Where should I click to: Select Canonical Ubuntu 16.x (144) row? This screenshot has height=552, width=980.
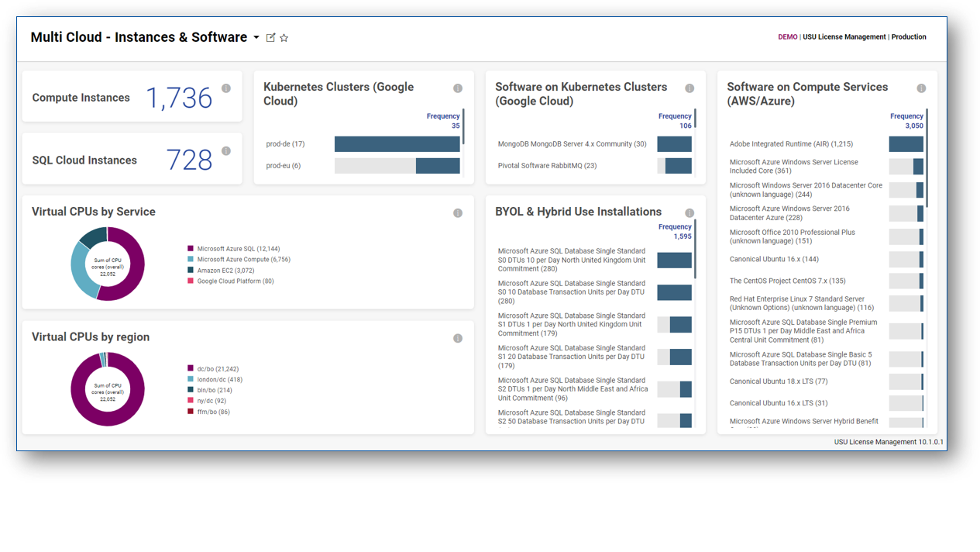[826, 260]
